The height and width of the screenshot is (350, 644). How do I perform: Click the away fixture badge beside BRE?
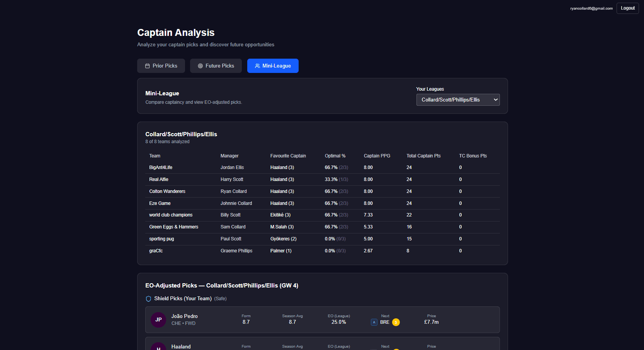(x=374, y=322)
